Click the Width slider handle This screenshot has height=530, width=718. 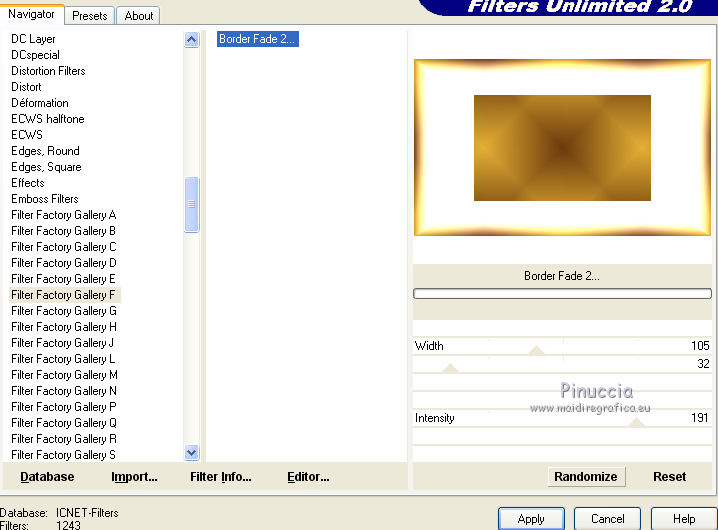(536, 350)
